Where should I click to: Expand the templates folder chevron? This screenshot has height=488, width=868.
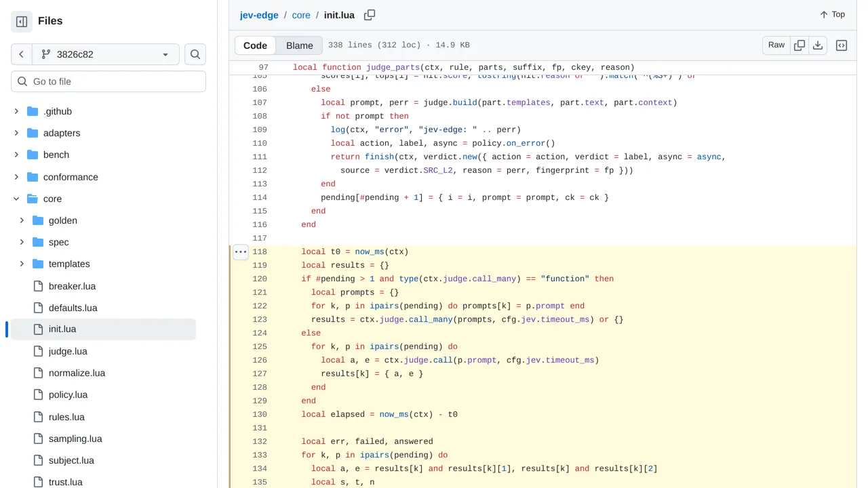(x=22, y=264)
